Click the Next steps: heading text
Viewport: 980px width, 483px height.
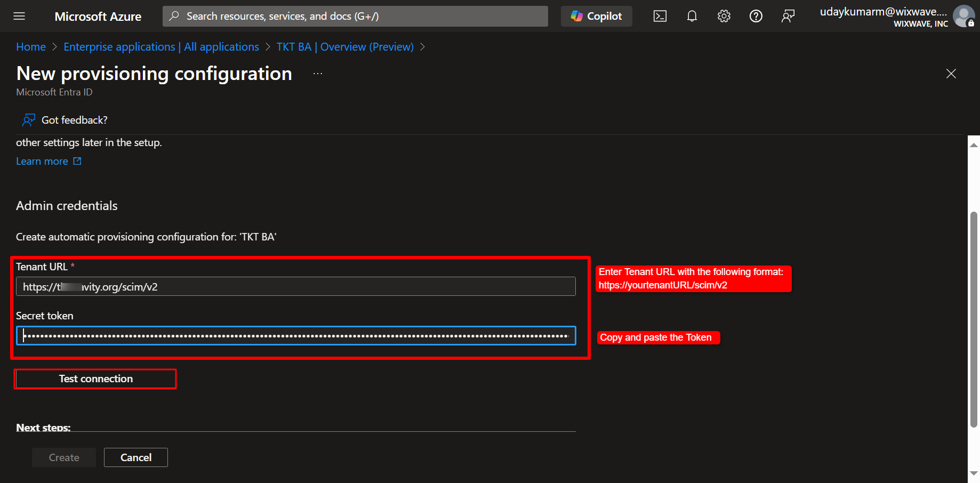[43, 428]
